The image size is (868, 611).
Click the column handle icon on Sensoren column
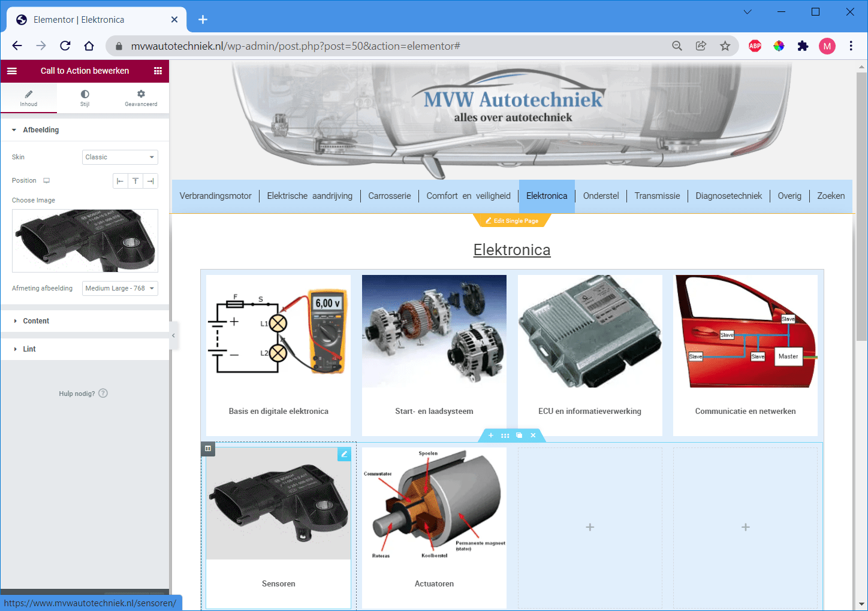(208, 449)
